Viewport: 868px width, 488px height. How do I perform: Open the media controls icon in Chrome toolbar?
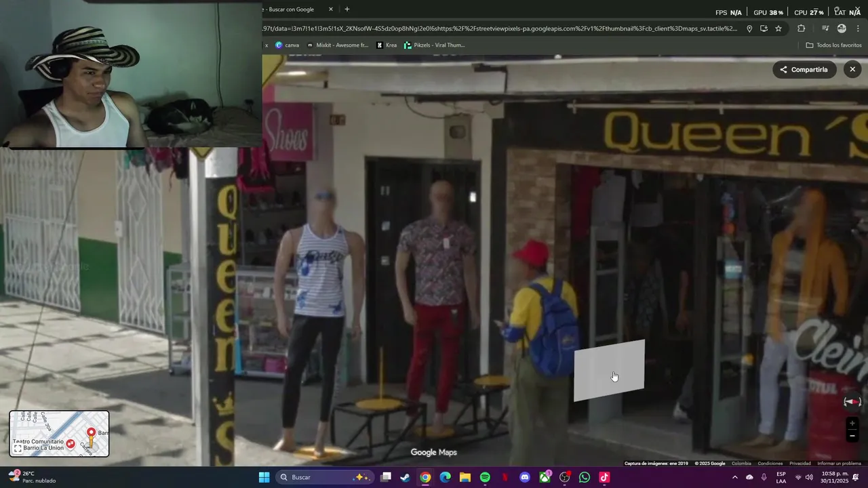(825, 28)
